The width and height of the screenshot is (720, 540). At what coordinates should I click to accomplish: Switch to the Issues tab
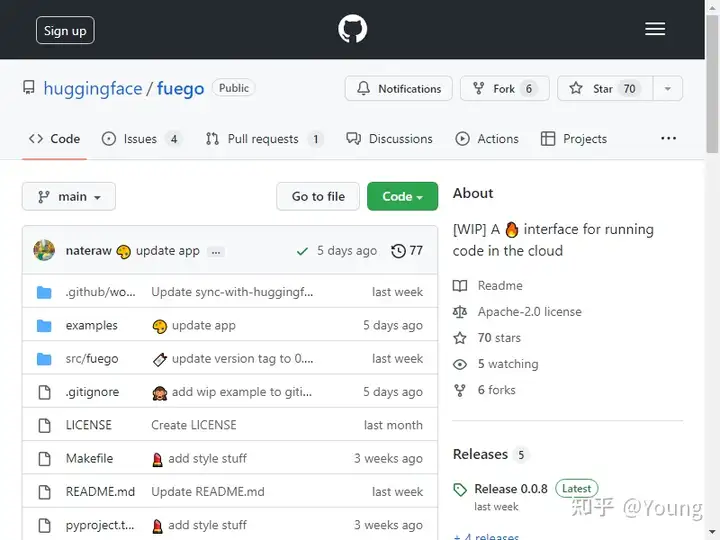(141, 139)
